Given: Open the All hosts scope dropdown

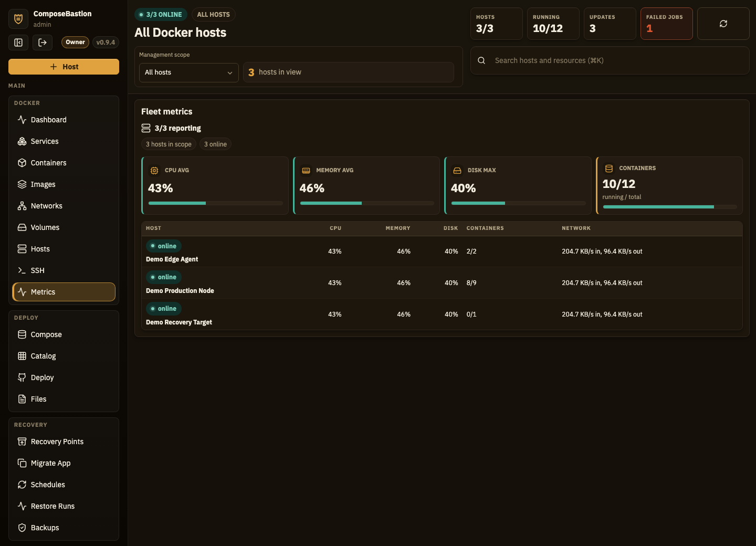Looking at the screenshot, I should (189, 72).
